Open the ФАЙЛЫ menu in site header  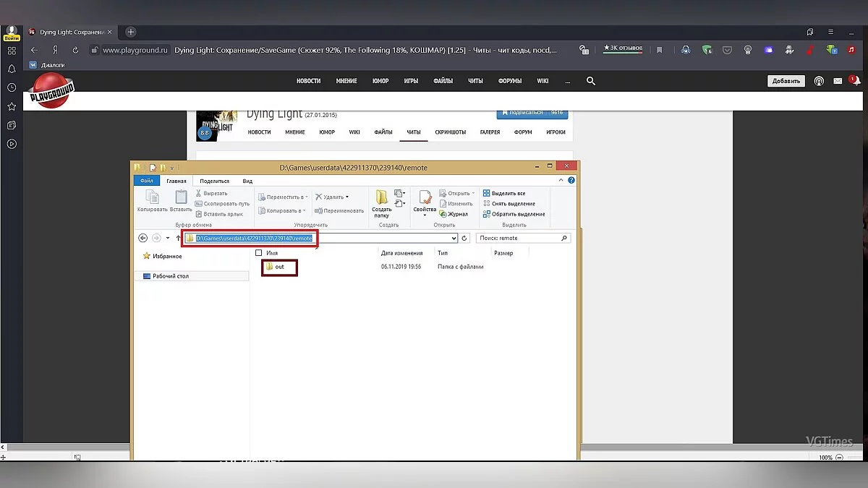(443, 81)
